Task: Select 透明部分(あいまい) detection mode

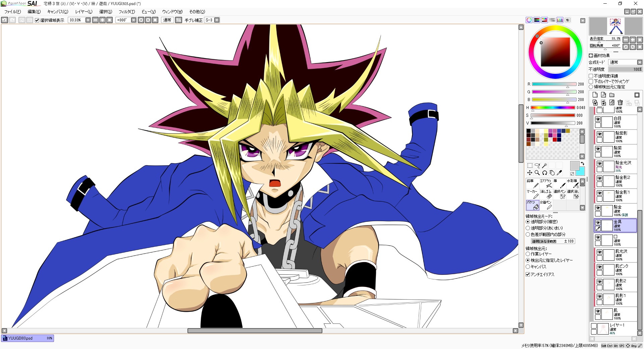Action: coord(528,228)
